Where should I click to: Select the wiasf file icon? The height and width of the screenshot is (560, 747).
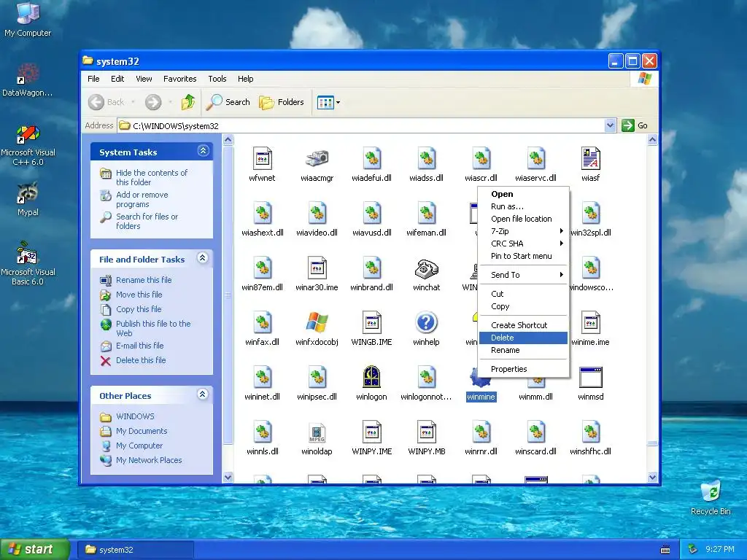tap(591, 159)
